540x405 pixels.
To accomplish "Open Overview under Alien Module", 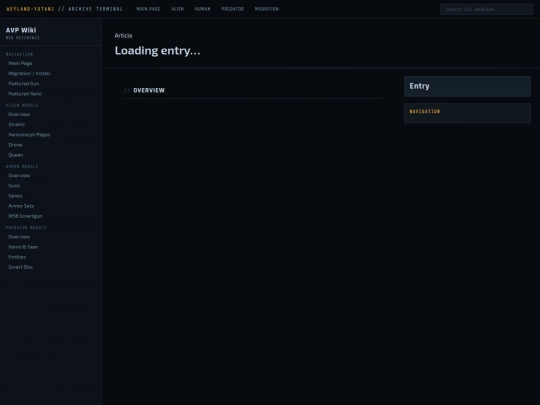I will click(19, 114).
